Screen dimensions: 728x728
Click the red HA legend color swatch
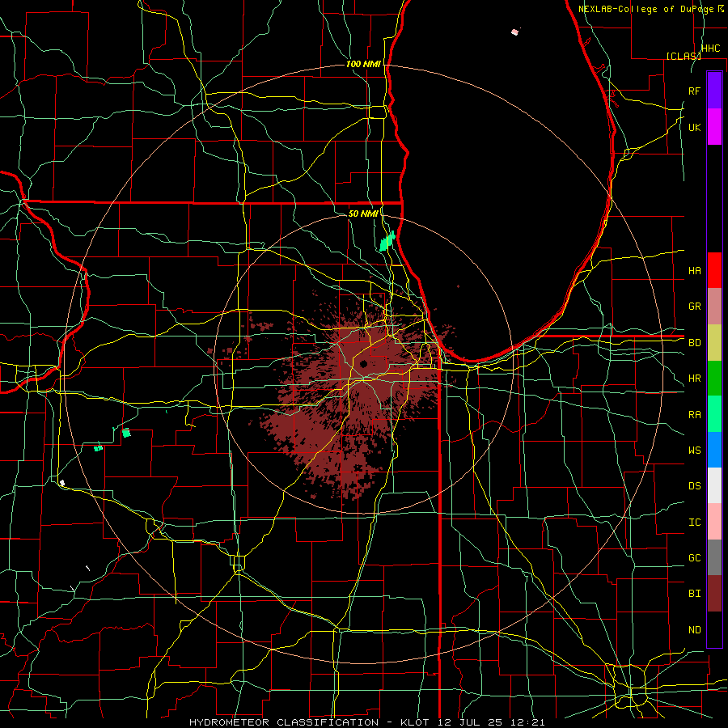(x=714, y=270)
